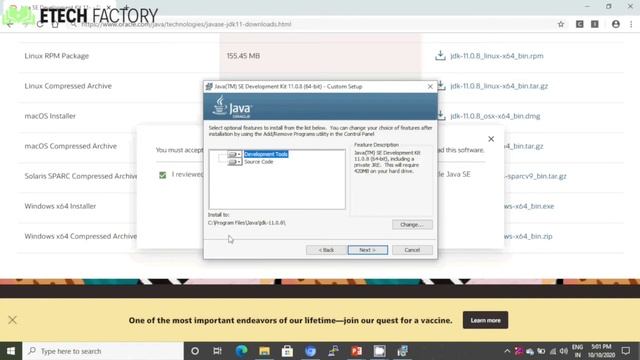The image size is (640, 360).
Task: Download jdk-11.0.8_linux-x64_bin.tar.gz link
Action: pos(499,86)
